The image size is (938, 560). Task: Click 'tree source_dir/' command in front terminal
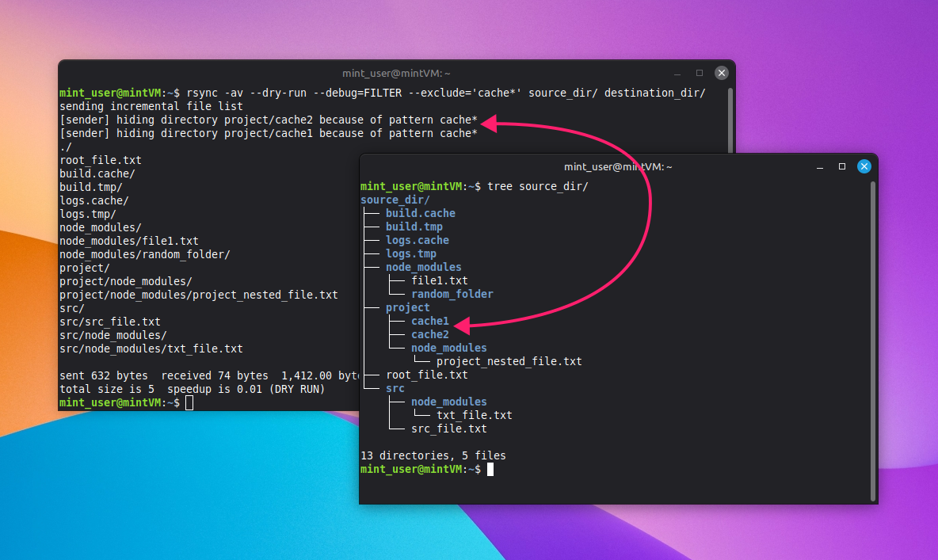[538, 186]
